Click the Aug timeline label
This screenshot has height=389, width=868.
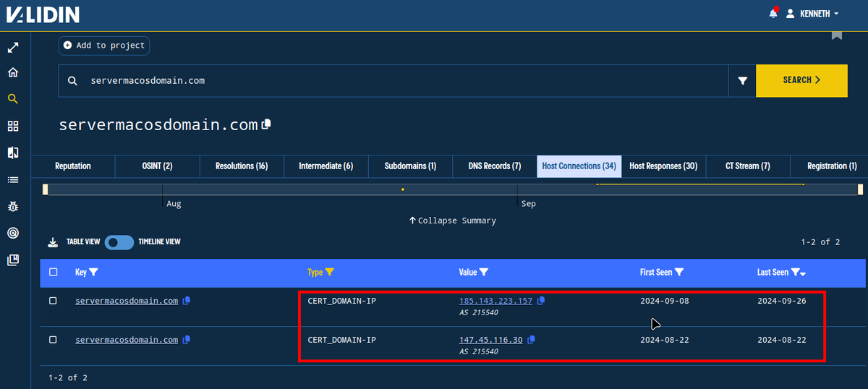point(174,204)
